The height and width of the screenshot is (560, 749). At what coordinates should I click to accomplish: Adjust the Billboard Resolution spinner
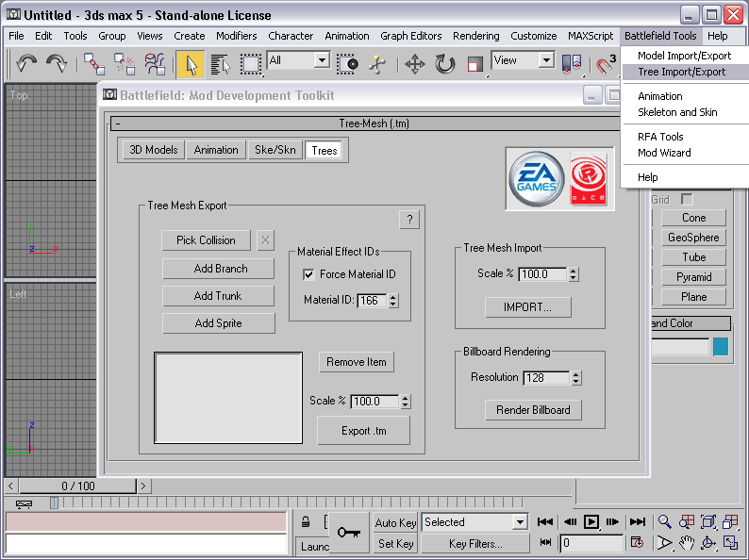click(x=576, y=378)
